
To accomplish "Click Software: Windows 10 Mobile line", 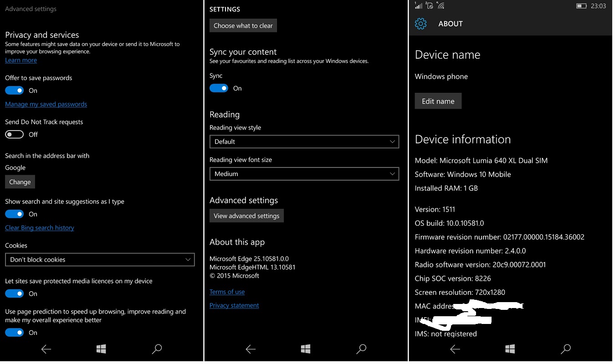I will pyautogui.click(x=463, y=174).
